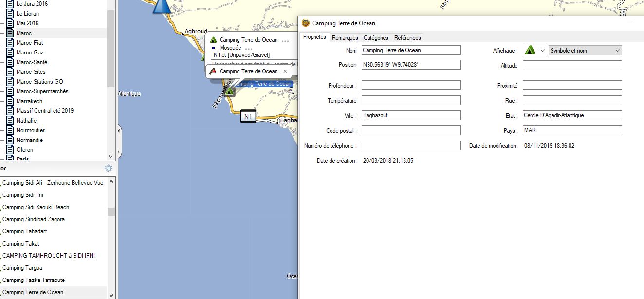The width and height of the screenshot is (644, 299).
Task: Open options dots beside Camping Terre de Ocean
Action: [285, 40]
